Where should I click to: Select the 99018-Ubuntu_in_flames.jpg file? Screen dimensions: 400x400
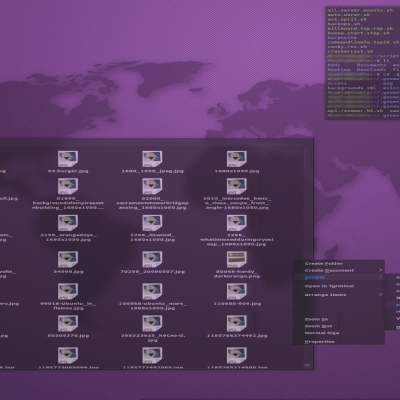click(68, 291)
